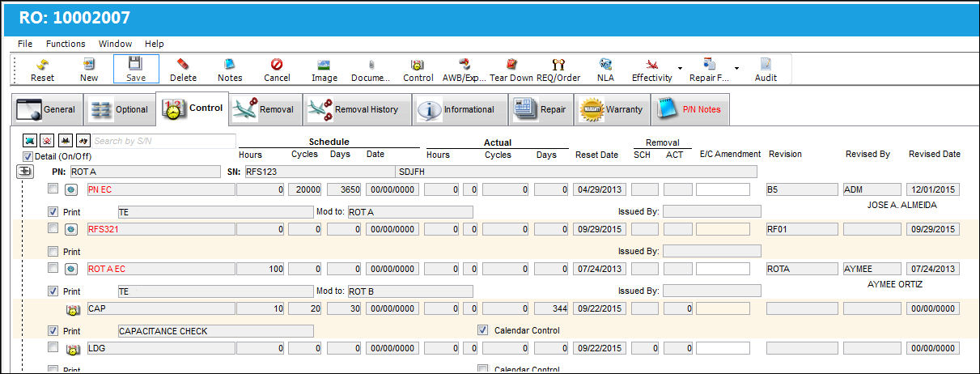This screenshot has height=374, width=980.
Task: Open the Effectivity dropdown arrow
Action: [x=681, y=69]
